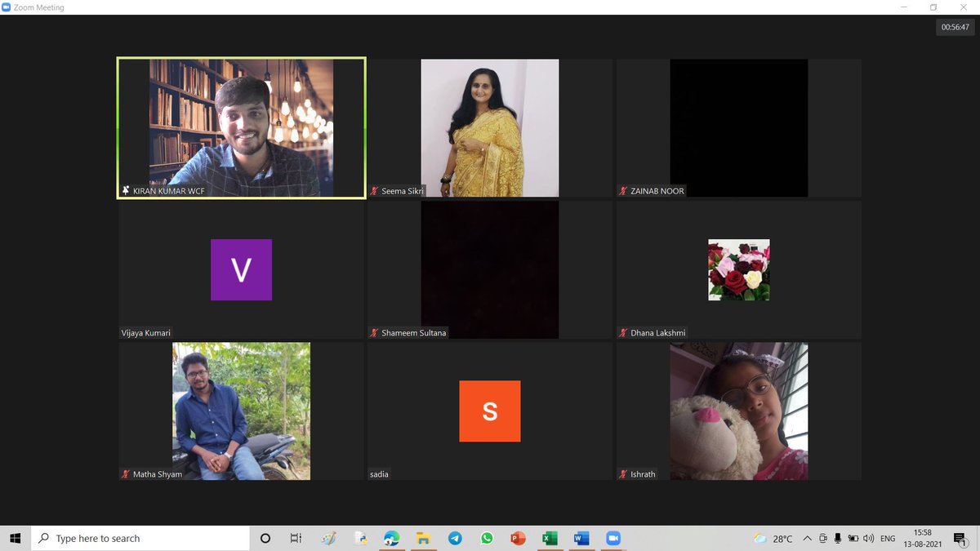Minimize the Zoom Meeting window

[x=902, y=7]
